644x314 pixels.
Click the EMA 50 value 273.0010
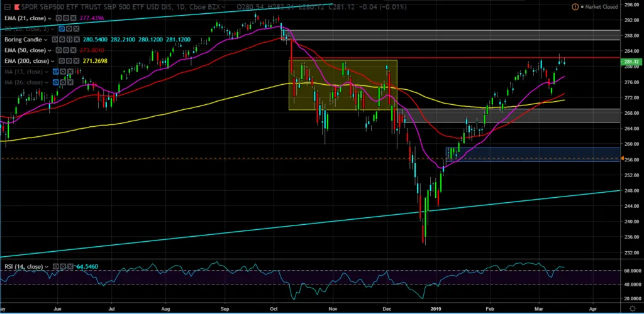point(92,50)
